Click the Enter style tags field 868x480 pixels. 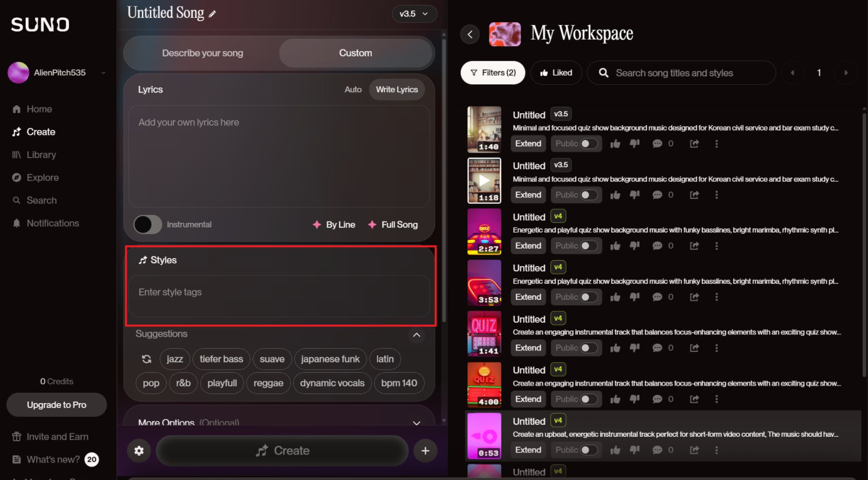pyautogui.click(x=279, y=296)
